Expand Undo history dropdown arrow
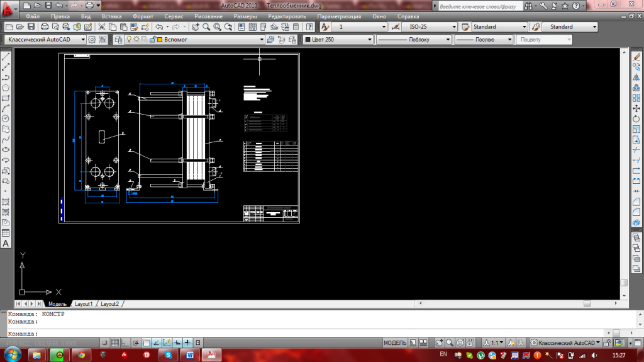 click(x=167, y=27)
